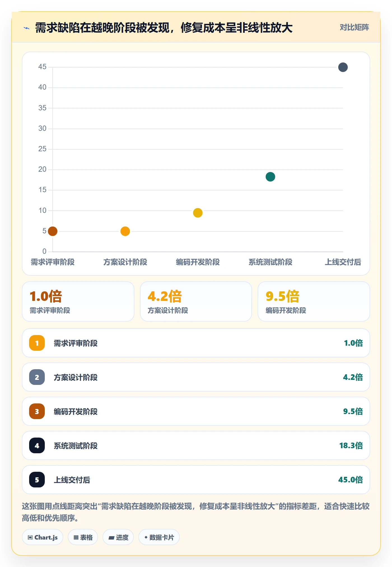Click the 系统测试阶段 name in ranked list
The width and height of the screenshot is (392, 567).
coord(76,446)
